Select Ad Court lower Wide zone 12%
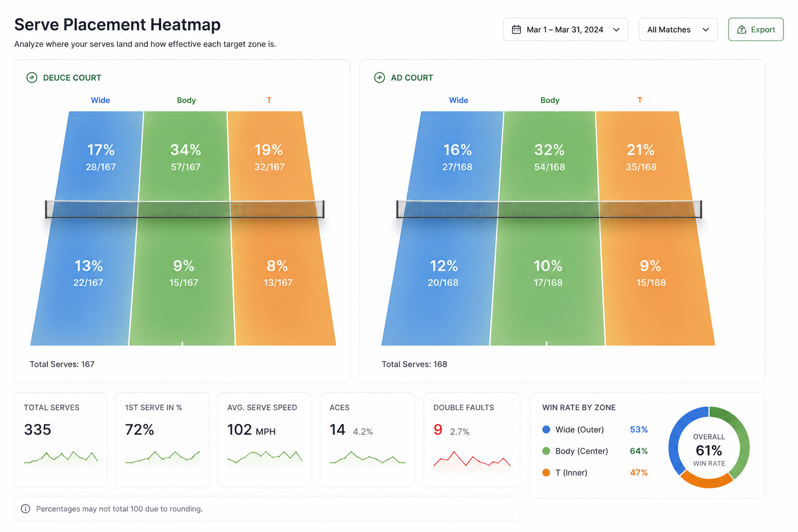Screen dimensions: 798x532 click(443, 281)
